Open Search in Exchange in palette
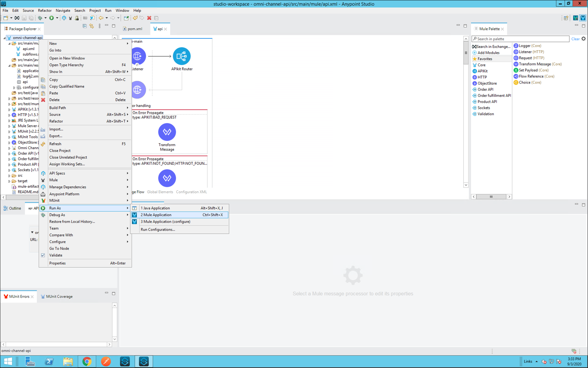Screen dimensions: 588x368 coord(491,47)
